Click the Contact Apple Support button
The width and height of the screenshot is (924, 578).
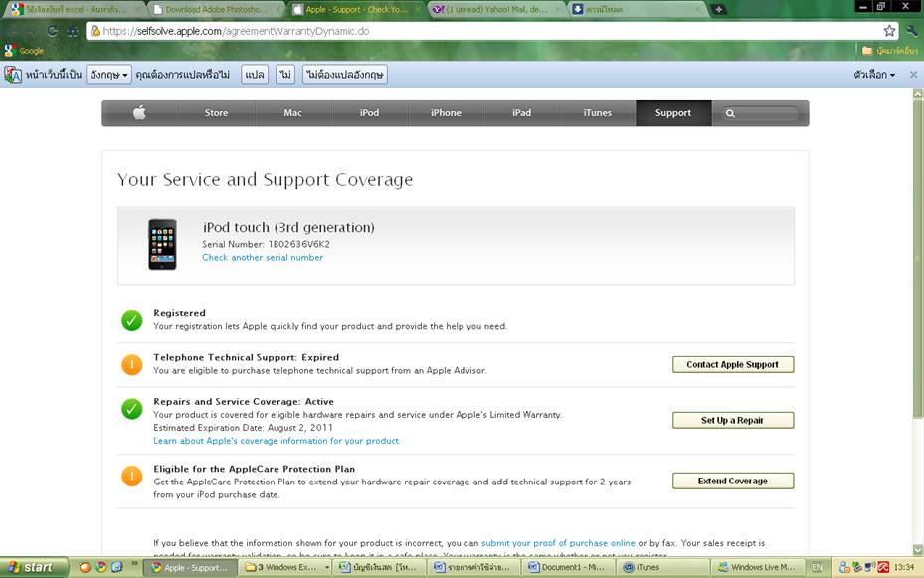pyautogui.click(x=732, y=365)
